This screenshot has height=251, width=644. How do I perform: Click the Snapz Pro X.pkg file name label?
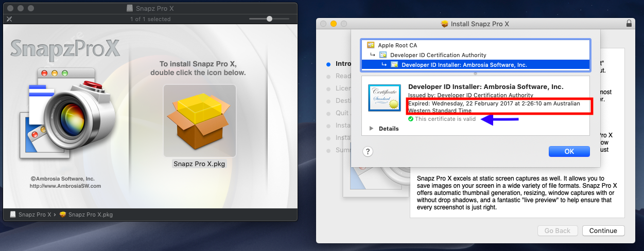click(x=200, y=164)
